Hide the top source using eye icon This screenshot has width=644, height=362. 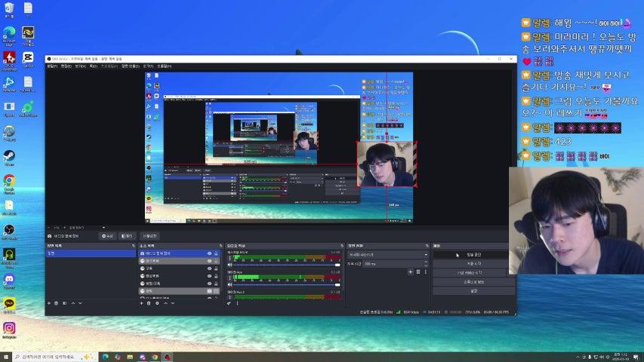coord(209,254)
